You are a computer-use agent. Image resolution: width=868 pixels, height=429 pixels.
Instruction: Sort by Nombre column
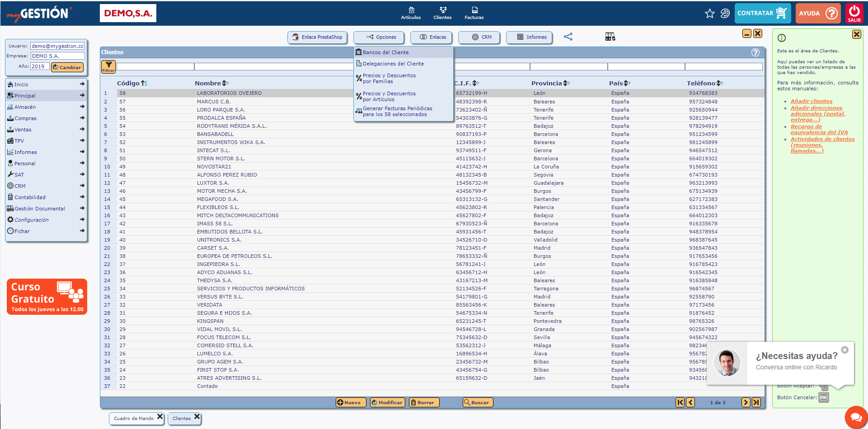coord(212,83)
